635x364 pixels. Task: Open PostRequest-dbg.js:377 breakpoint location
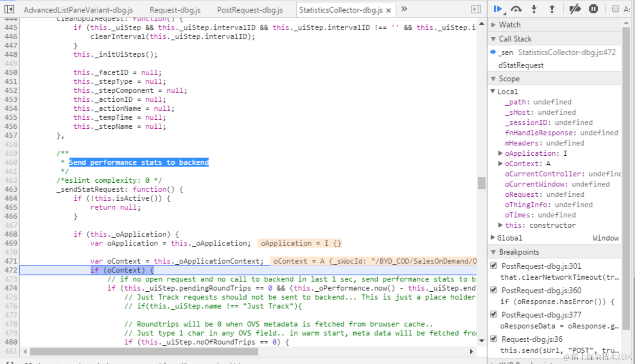coord(541,315)
